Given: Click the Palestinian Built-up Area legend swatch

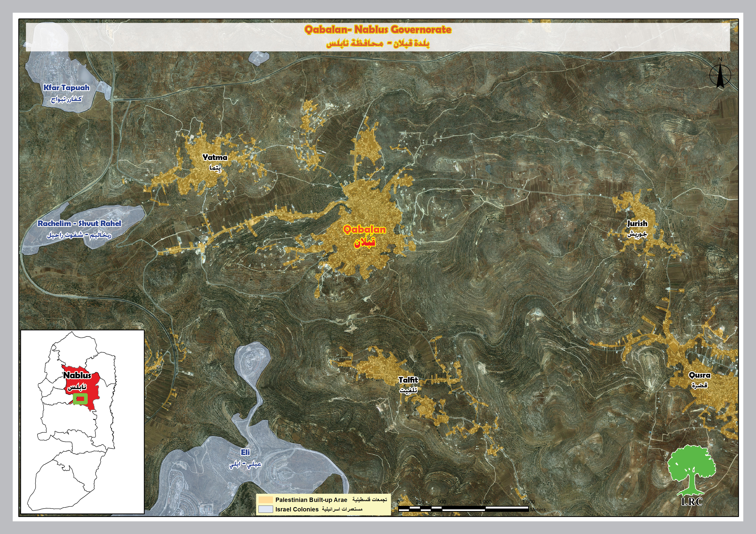Looking at the screenshot, I should [266, 500].
